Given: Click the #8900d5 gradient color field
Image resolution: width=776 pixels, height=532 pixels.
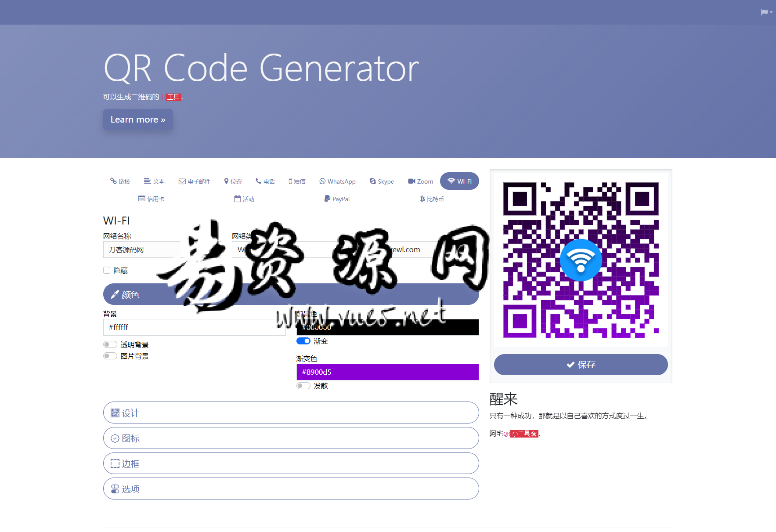Looking at the screenshot, I should tap(387, 372).
